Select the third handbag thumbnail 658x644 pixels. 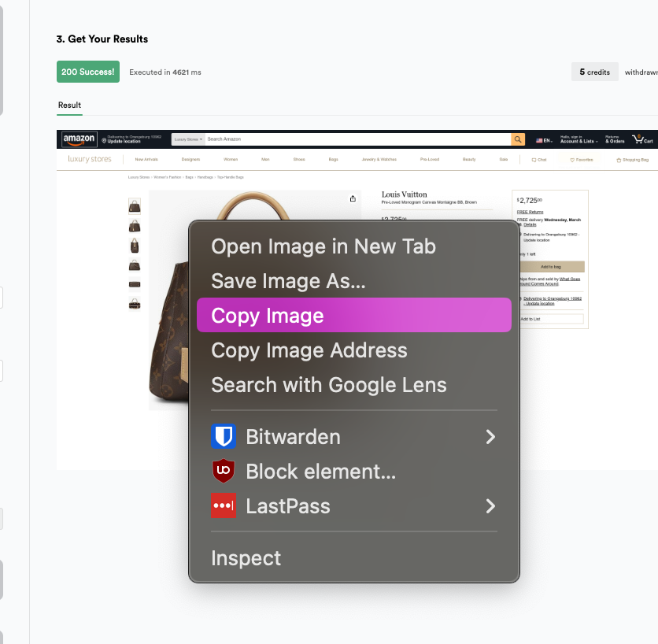(135, 246)
